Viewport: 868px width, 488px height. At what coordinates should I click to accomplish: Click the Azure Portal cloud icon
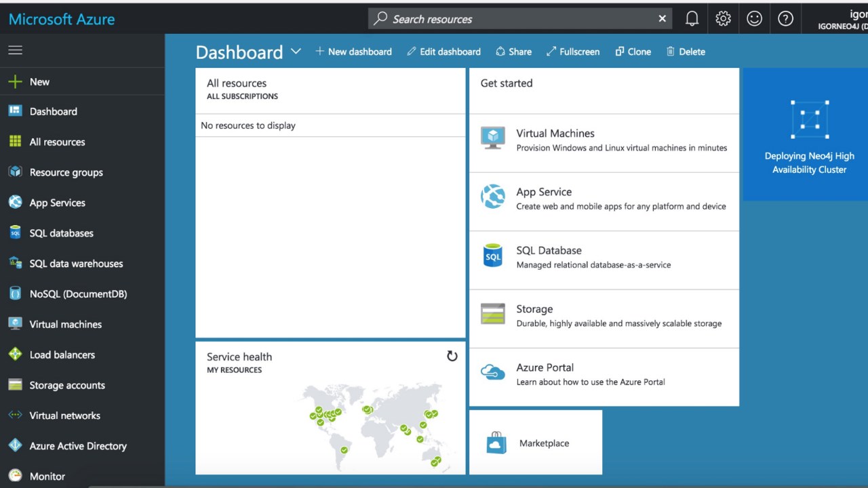[x=493, y=372]
